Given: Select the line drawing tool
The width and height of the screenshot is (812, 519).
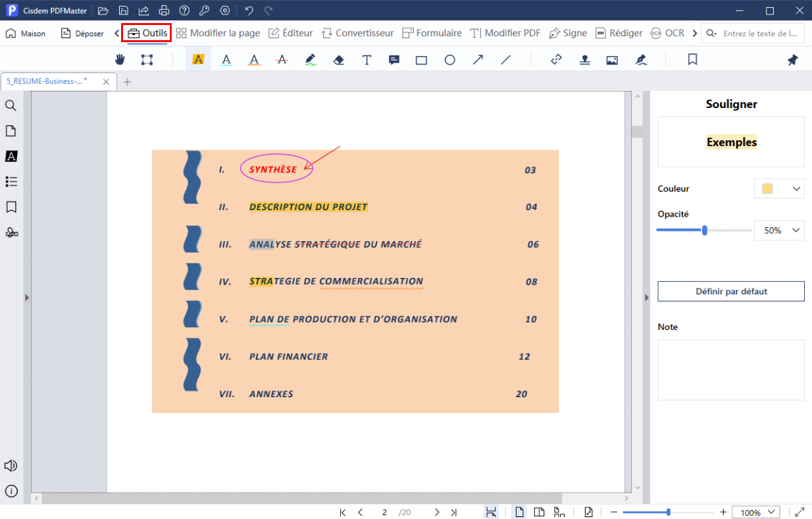Looking at the screenshot, I should click(505, 59).
